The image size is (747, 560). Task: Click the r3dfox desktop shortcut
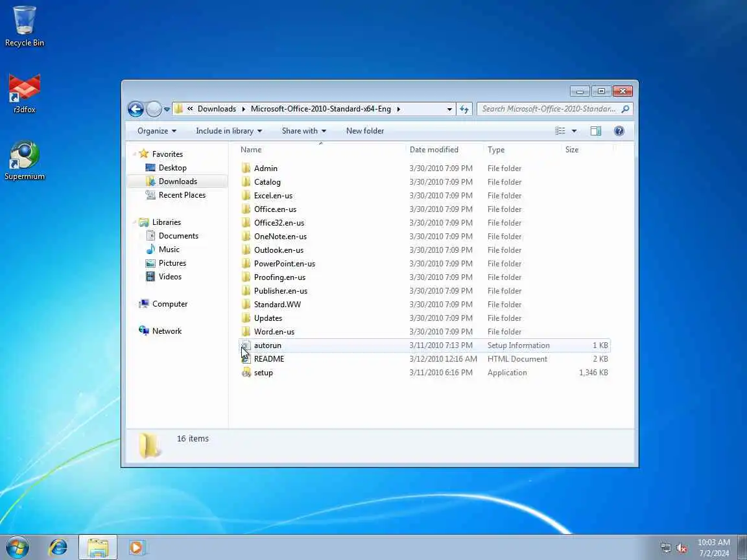tap(24, 93)
